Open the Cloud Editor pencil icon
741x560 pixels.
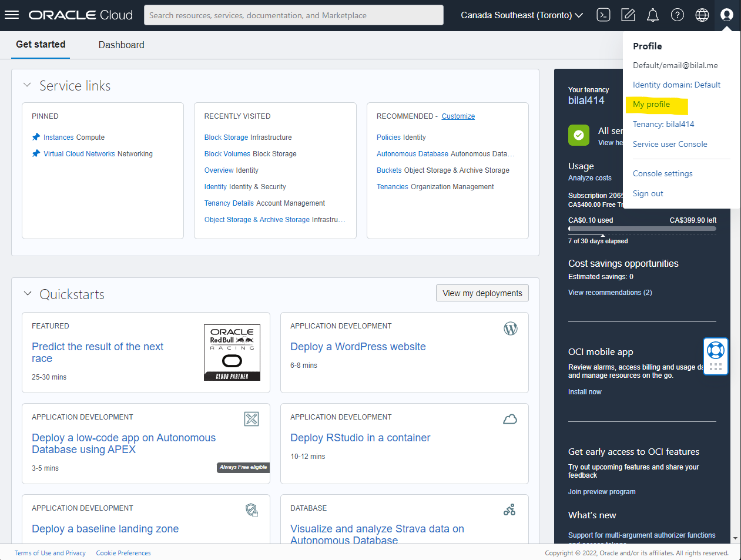[628, 15]
